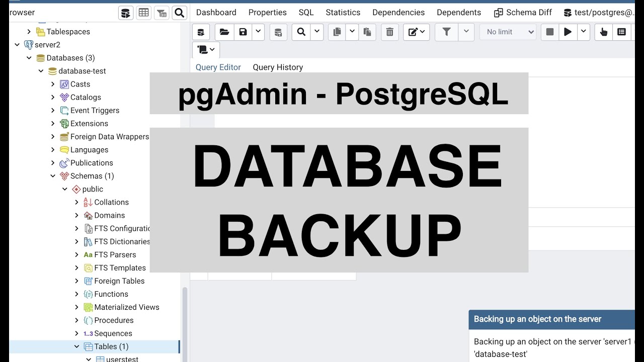The image size is (644, 362).
Task: Click the View Data table icon in browser header
Action: click(x=144, y=13)
